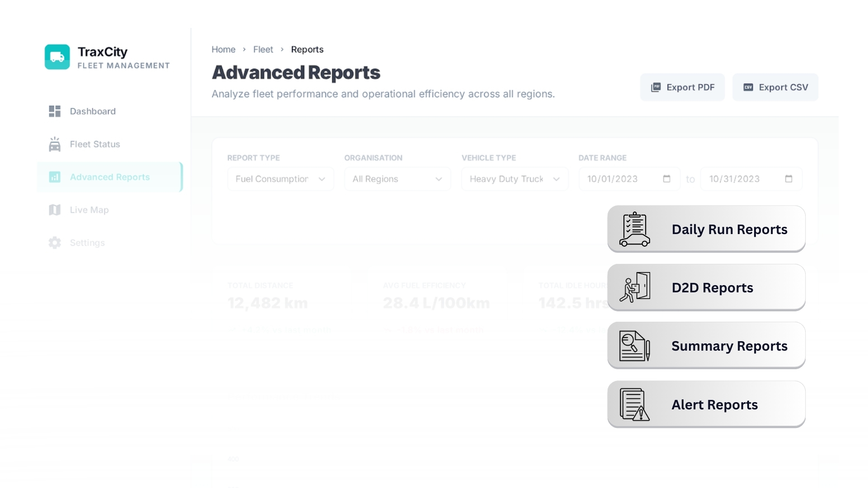Click the end date field 10/31/2023
The image size is (868, 488).
tap(751, 179)
